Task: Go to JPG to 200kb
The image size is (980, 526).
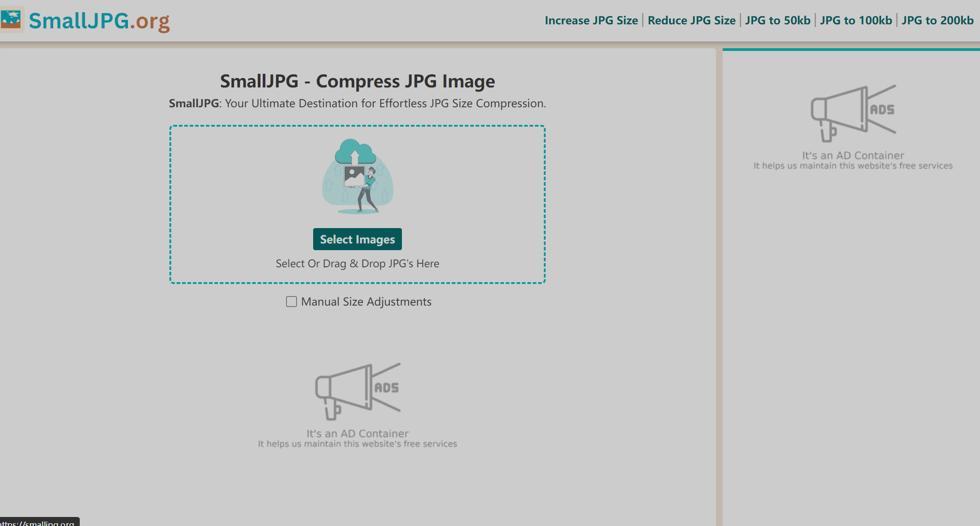Action: point(937,20)
